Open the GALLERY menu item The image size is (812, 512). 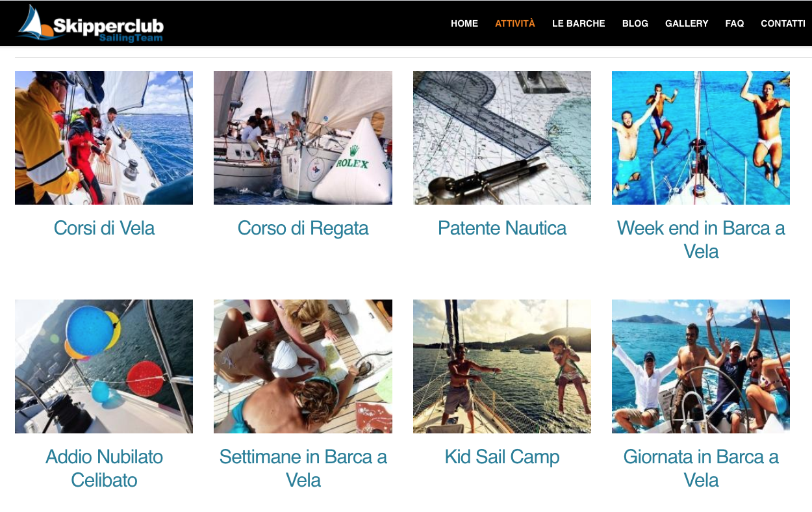click(x=687, y=23)
